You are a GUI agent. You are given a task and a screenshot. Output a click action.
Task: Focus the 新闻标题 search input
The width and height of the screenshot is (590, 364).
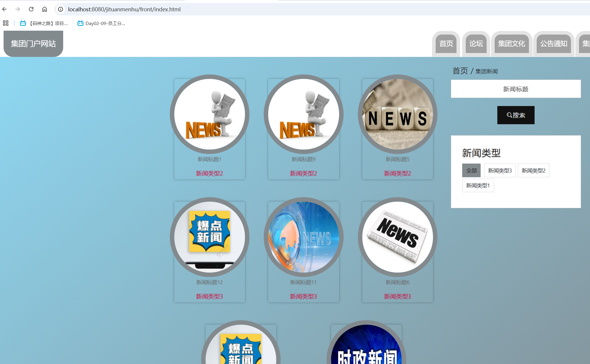coord(516,89)
